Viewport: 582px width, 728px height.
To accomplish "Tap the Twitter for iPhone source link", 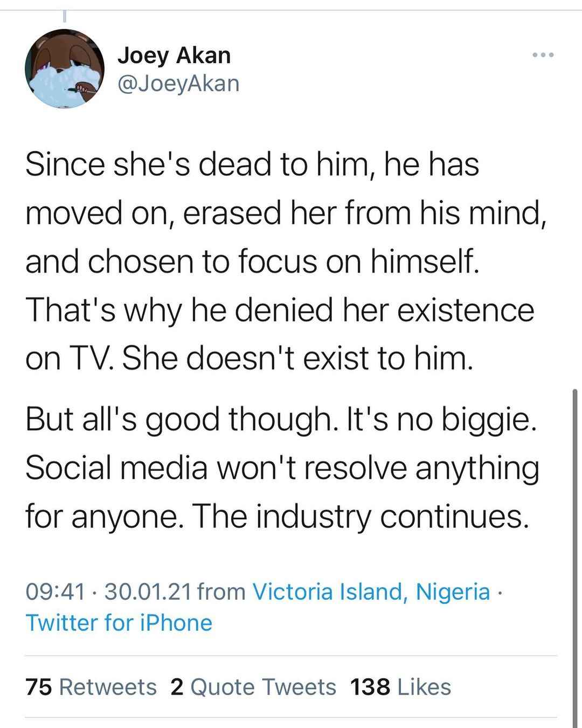I will pyautogui.click(x=119, y=623).
